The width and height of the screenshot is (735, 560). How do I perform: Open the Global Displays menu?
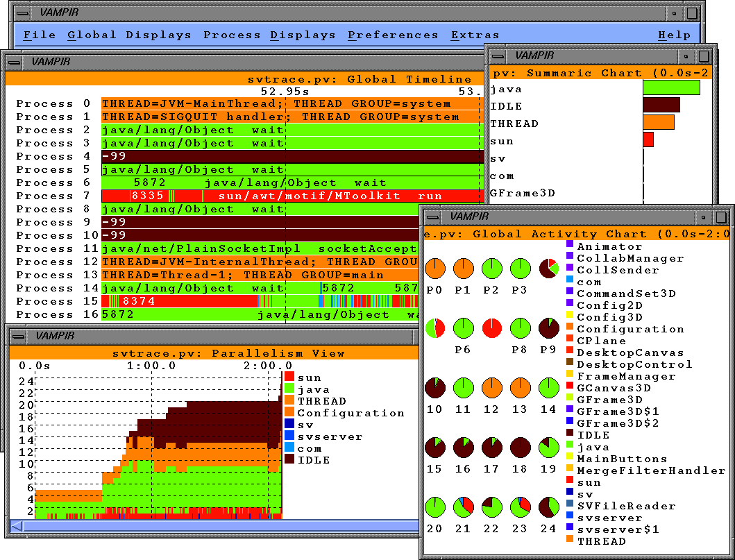(129, 35)
